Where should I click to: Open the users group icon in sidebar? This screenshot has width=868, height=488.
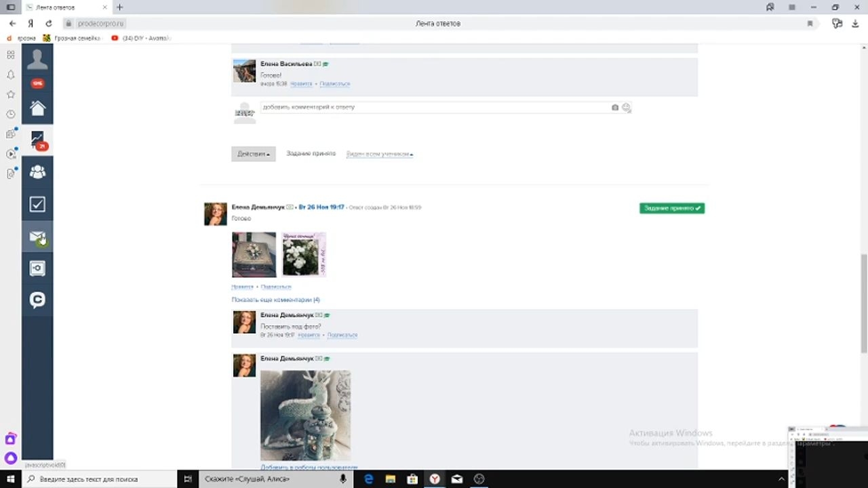[x=37, y=172]
